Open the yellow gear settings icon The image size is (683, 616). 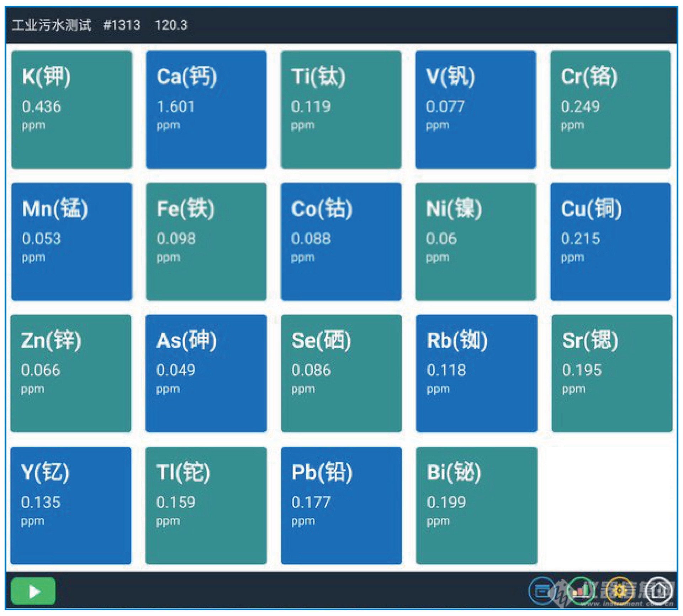coord(620,591)
